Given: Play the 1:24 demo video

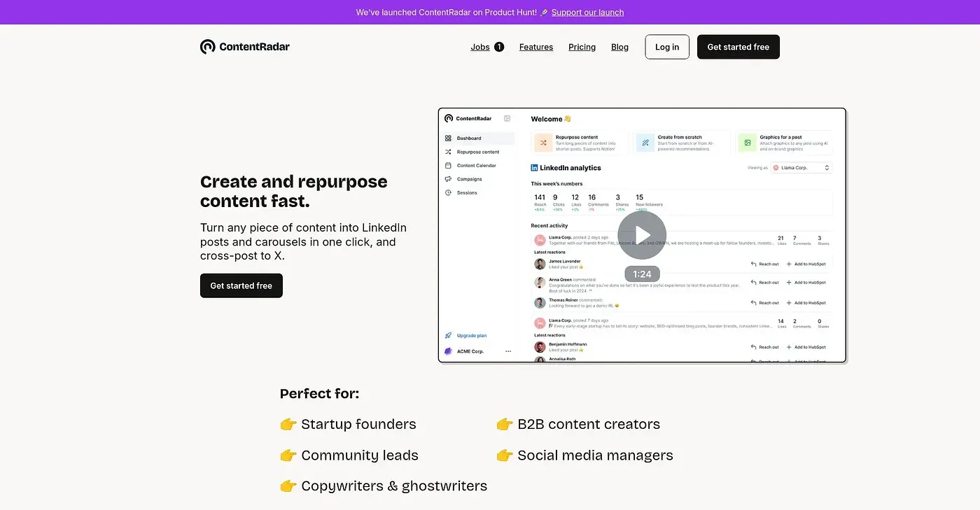Looking at the screenshot, I should (x=642, y=235).
